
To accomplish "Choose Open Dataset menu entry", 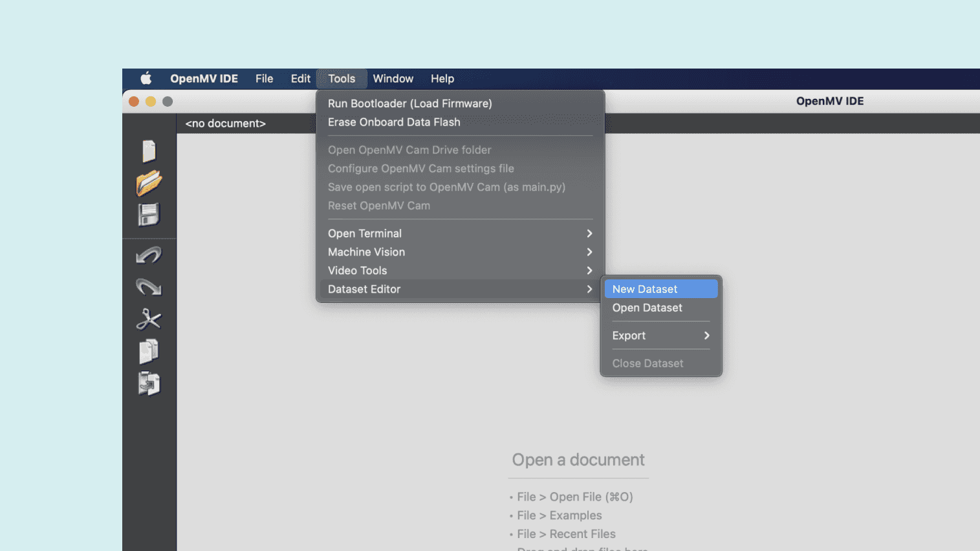I will tap(648, 308).
